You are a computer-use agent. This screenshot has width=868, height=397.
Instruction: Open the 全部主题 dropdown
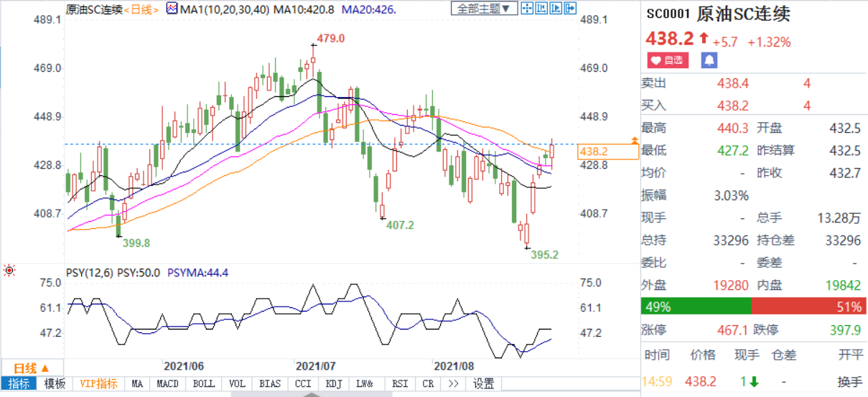(x=484, y=9)
